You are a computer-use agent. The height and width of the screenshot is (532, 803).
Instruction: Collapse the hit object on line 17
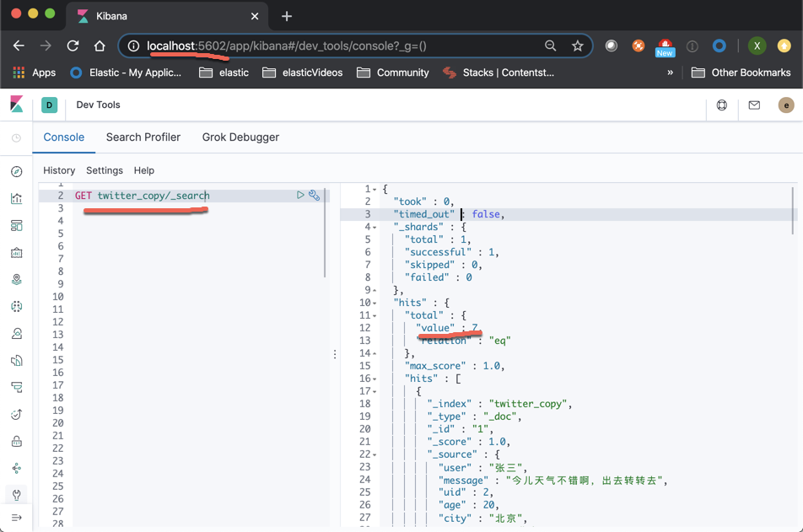click(x=375, y=392)
